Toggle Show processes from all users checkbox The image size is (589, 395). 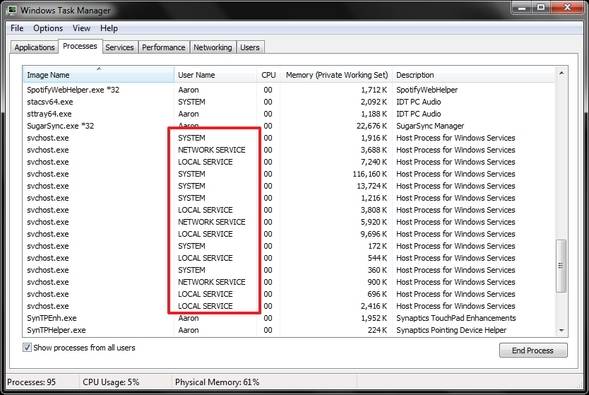(x=27, y=347)
